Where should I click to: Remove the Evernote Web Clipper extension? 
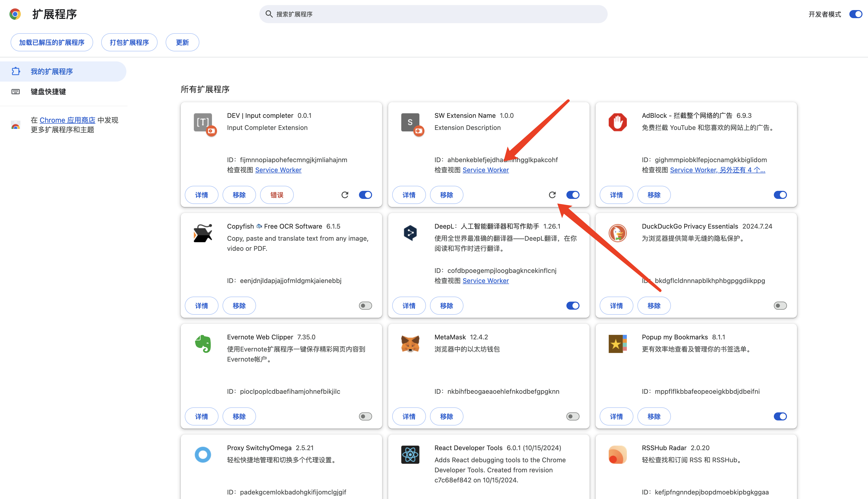pyautogui.click(x=239, y=416)
